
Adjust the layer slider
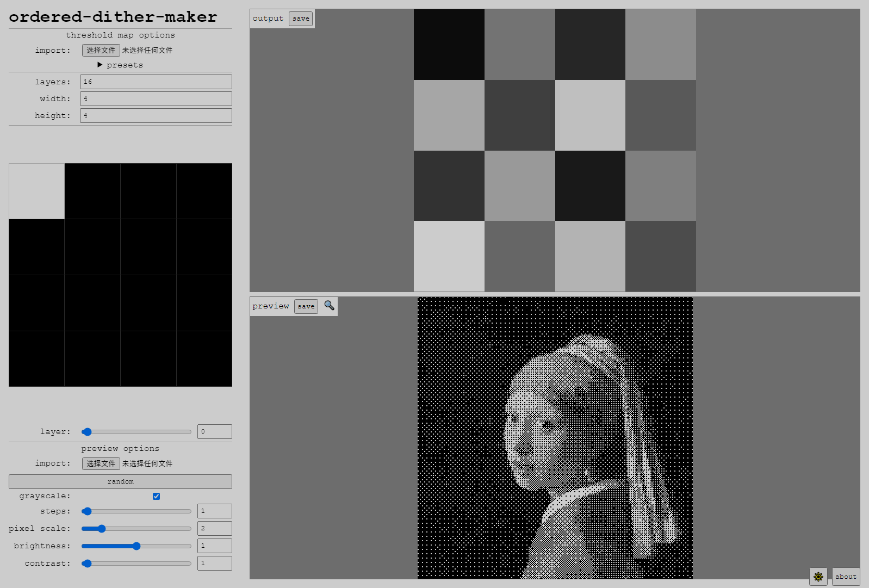pos(136,432)
